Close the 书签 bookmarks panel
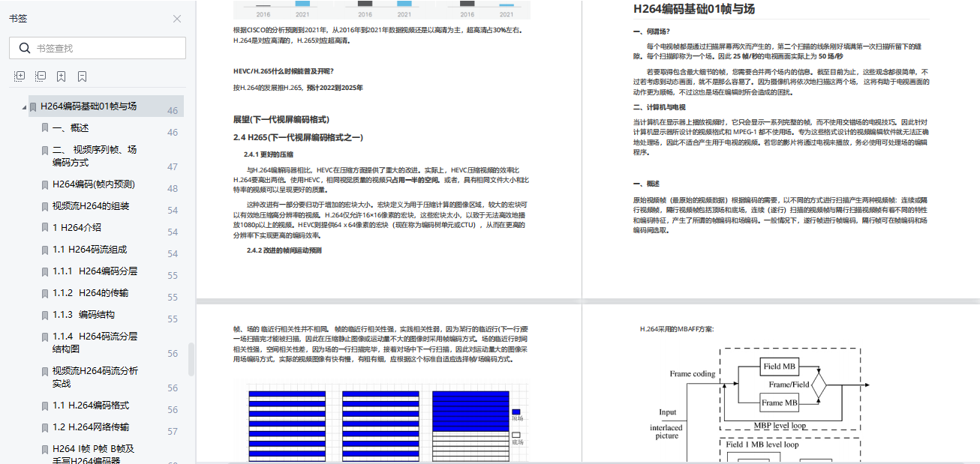Screen dimensions: 980x464 (x=177, y=18)
